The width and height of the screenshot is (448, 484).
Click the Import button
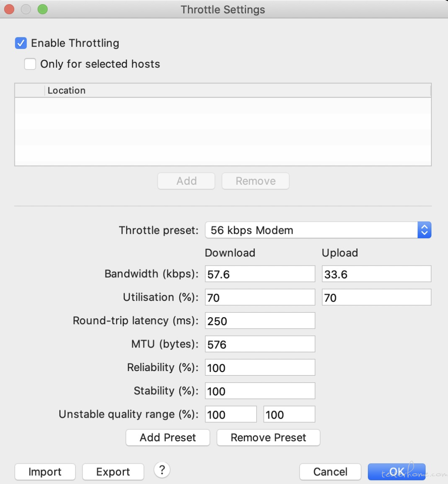(45, 472)
